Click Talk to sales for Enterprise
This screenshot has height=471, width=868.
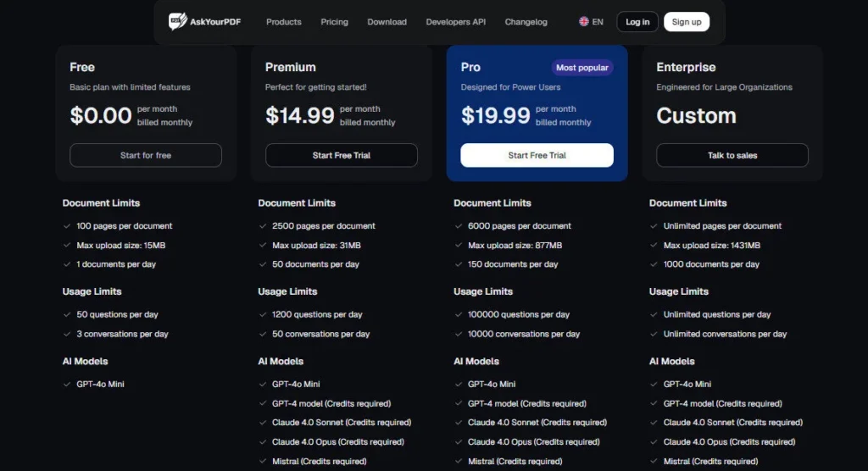coord(732,155)
